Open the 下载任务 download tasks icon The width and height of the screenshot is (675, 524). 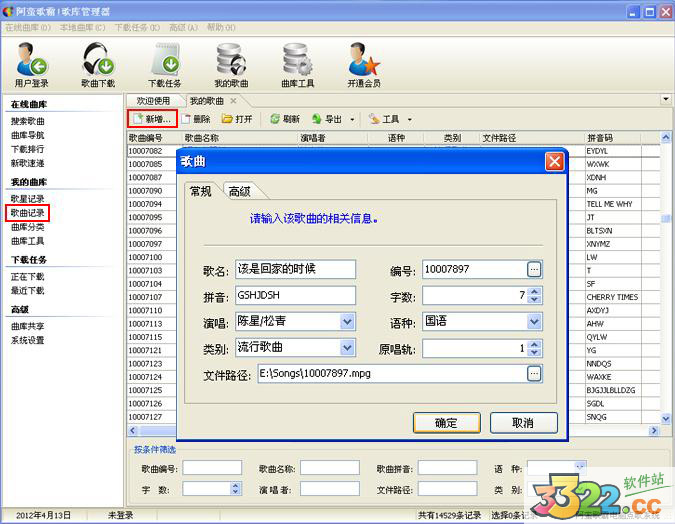coord(164,65)
